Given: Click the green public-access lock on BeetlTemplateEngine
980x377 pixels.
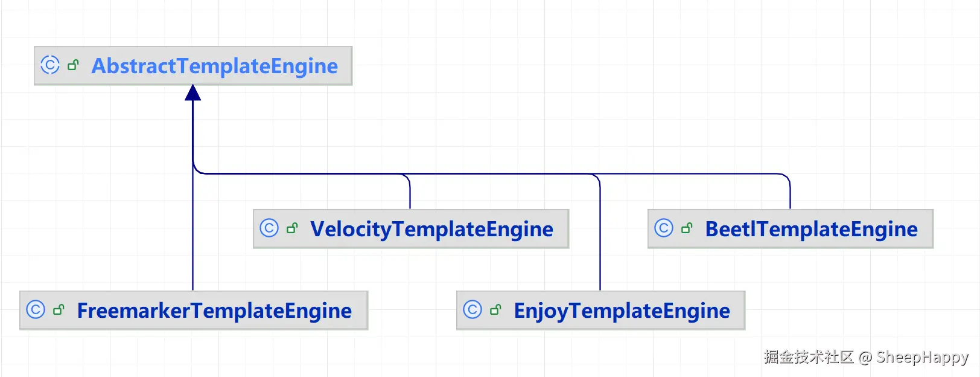Looking at the screenshot, I should (x=687, y=228).
